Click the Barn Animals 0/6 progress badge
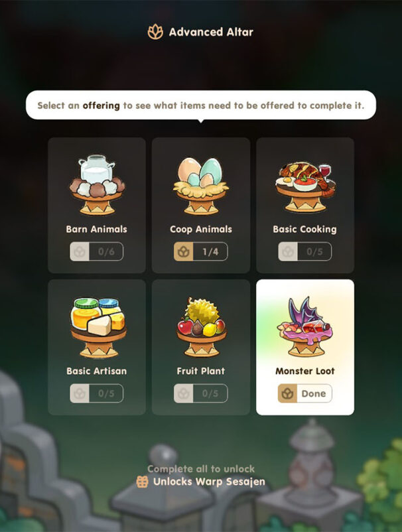The height and width of the screenshot is (532, 402). 97,251
